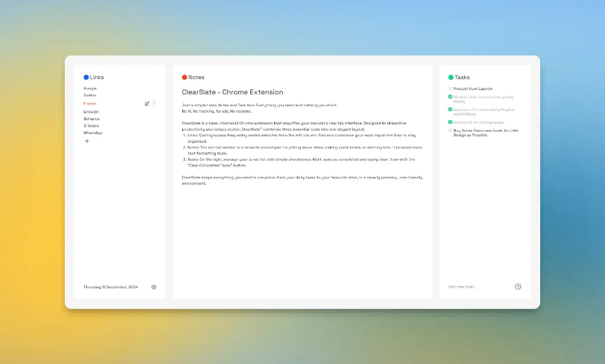The height and width of the screenshot is (364, 605).
Task: Click the Add new task field
Action: pyautogui.click(x=463, y=286)
